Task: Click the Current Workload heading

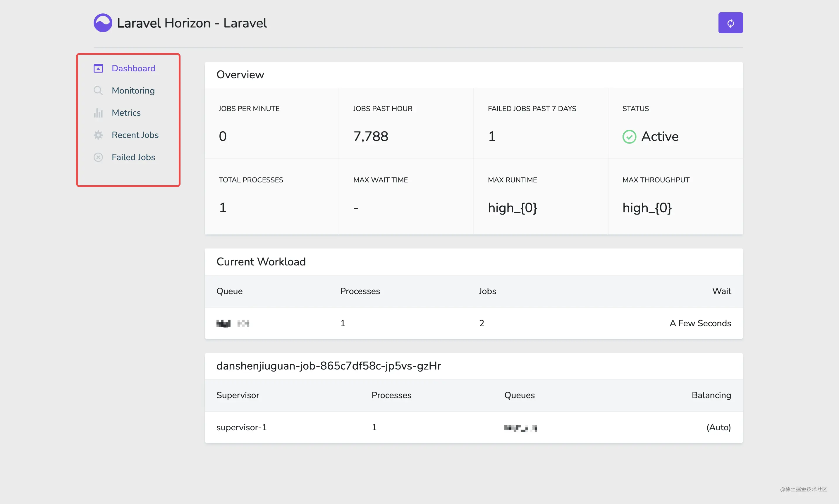Action: (261, 262)
